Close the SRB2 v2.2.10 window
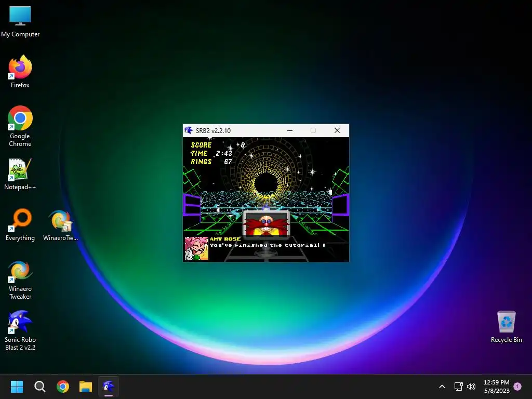This screenshot has height=399, width=532. point(337,130)
